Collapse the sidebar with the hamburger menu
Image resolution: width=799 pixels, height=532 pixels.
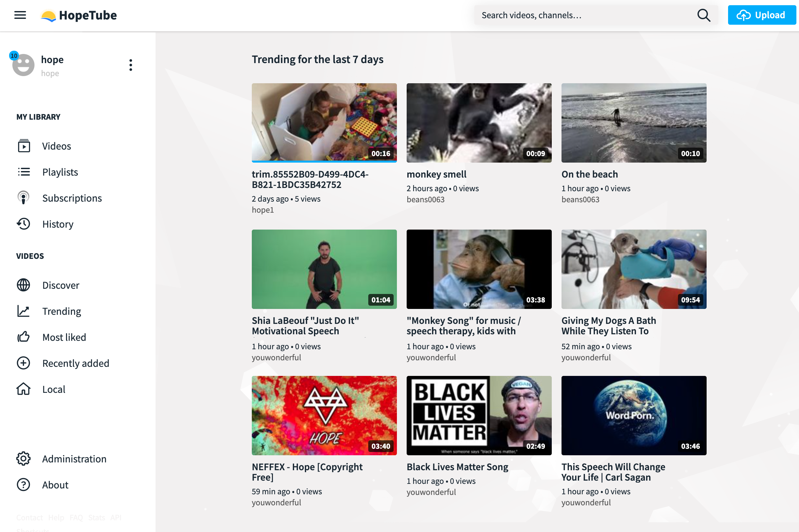point(19,15)
